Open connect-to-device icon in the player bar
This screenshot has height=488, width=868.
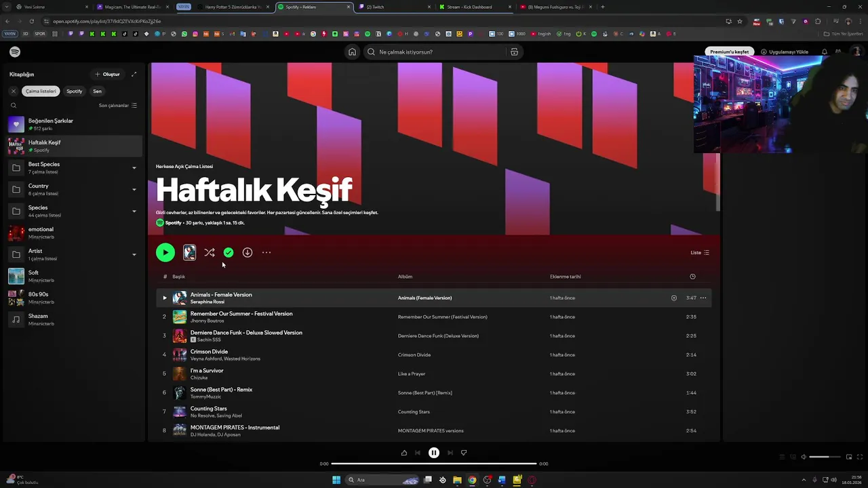pos(792,457)
